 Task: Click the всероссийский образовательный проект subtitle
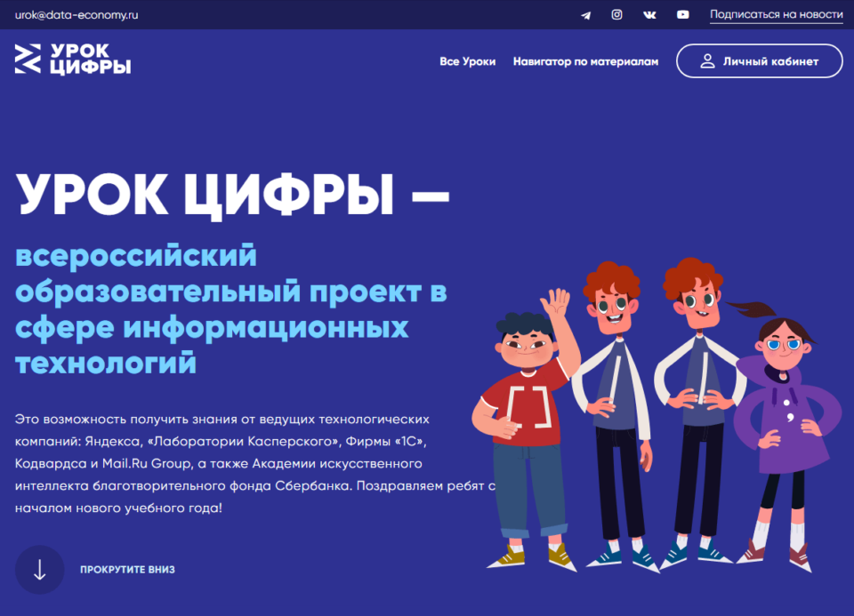(231, 309)
